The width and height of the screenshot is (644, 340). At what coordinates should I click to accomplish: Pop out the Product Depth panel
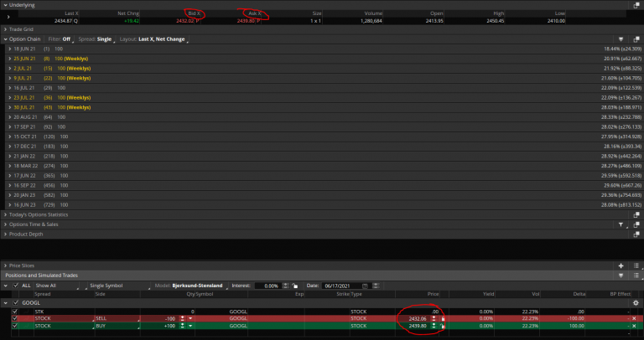[636, 234]
